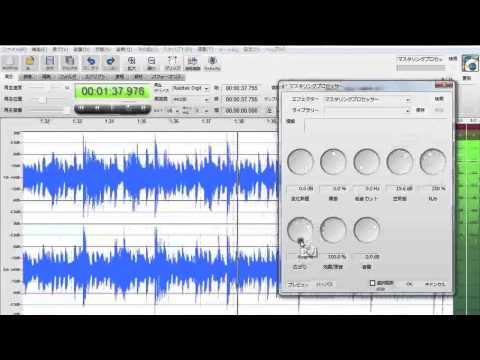Select the leftmost tab below the toolbar
The image size is (480, 360).
click(9, 77)
